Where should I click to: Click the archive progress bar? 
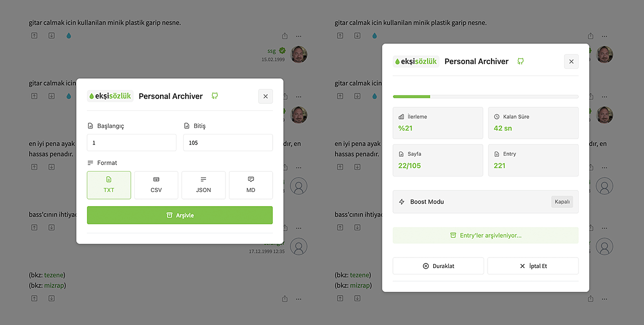pos(486,96)
